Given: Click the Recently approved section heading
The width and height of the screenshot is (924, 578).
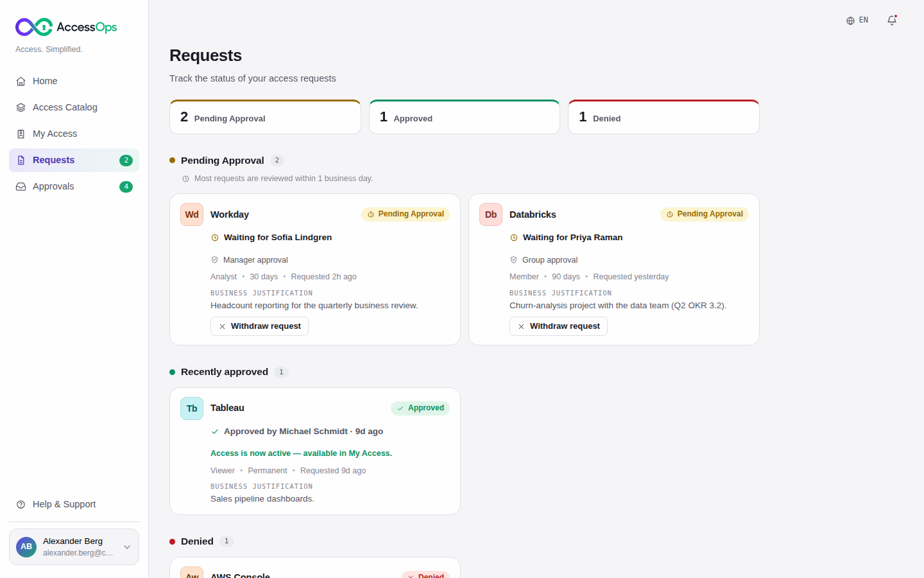Looking at the screenshot, I should pos(225,372).
